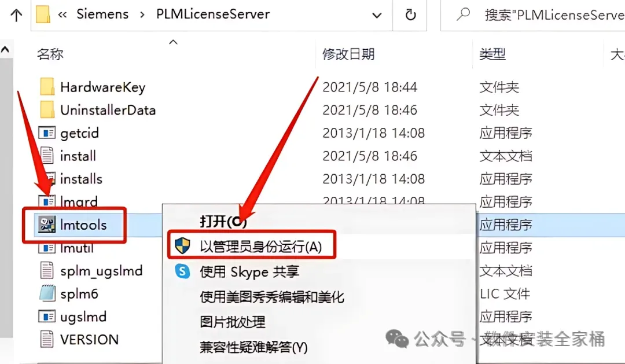This screenshot has width=625, height=364.
Task: Click the splm6 type LIC 文件
Action: [505, 294]
